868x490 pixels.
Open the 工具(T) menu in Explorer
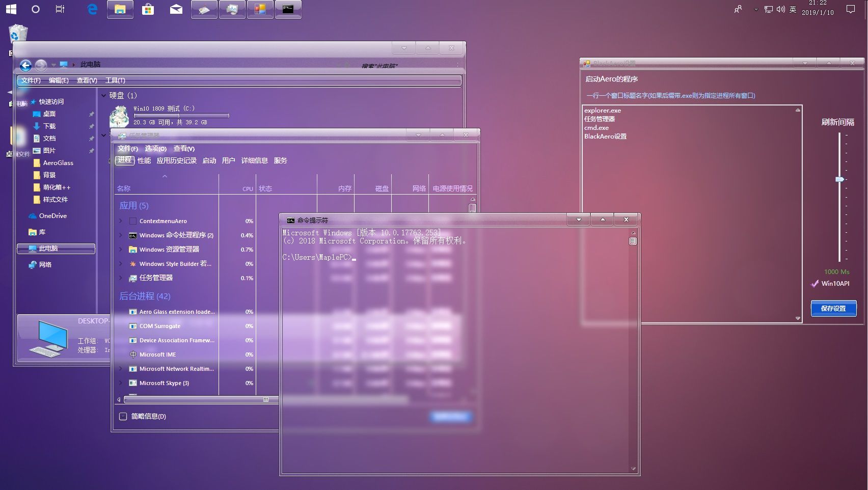tap(115, 80)
